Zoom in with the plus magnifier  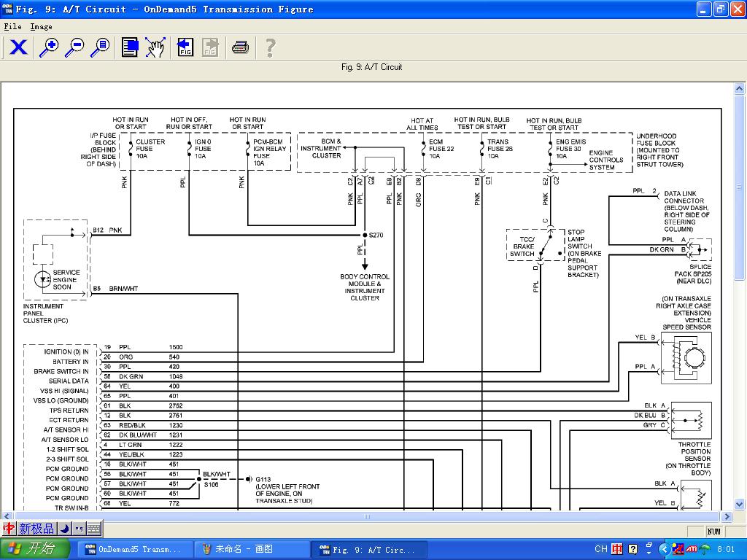(x=49, y=47)
